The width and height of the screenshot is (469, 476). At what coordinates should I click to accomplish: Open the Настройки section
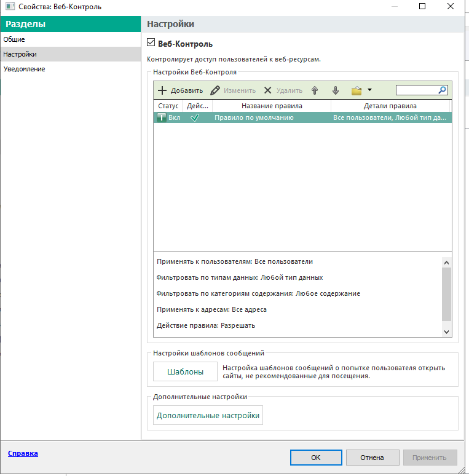pos(71,54)
